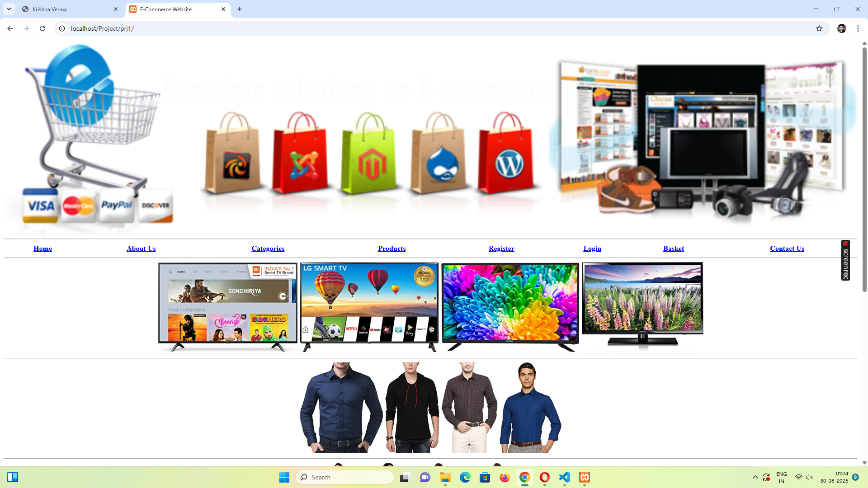
Task: View the Basket page
Action: point(674,249)
